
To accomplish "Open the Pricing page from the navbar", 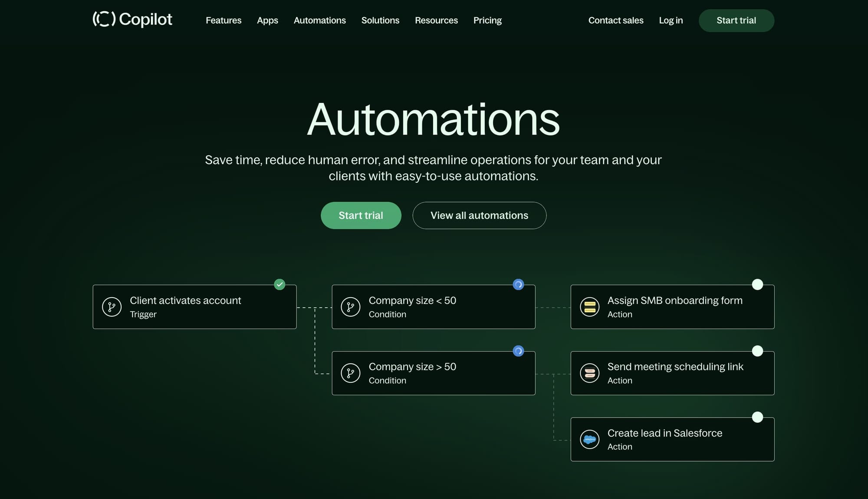I will coord(487,20).
